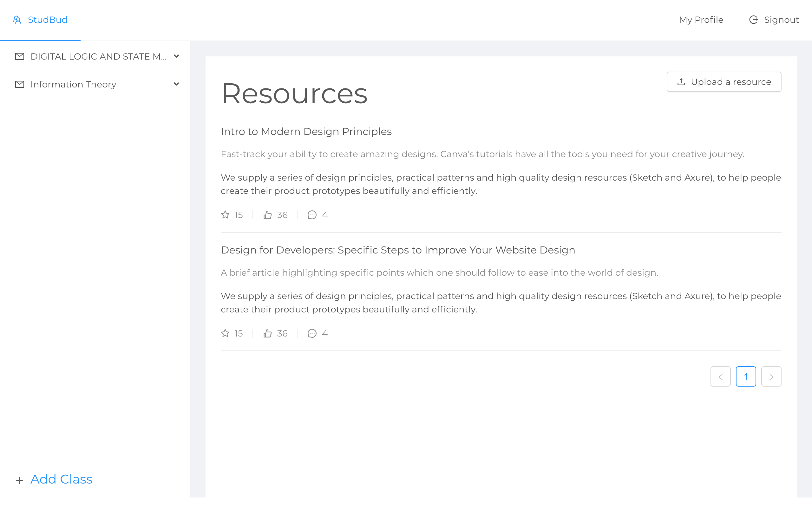Viewport: 812px width, 507px height.
Task: Open My Profile menu item
Action: tap(701, 20)
